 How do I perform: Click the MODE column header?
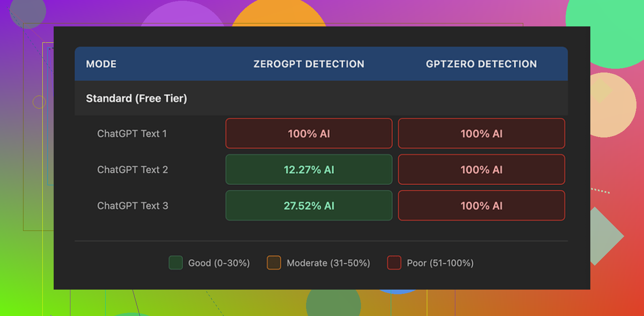(101, 64)
